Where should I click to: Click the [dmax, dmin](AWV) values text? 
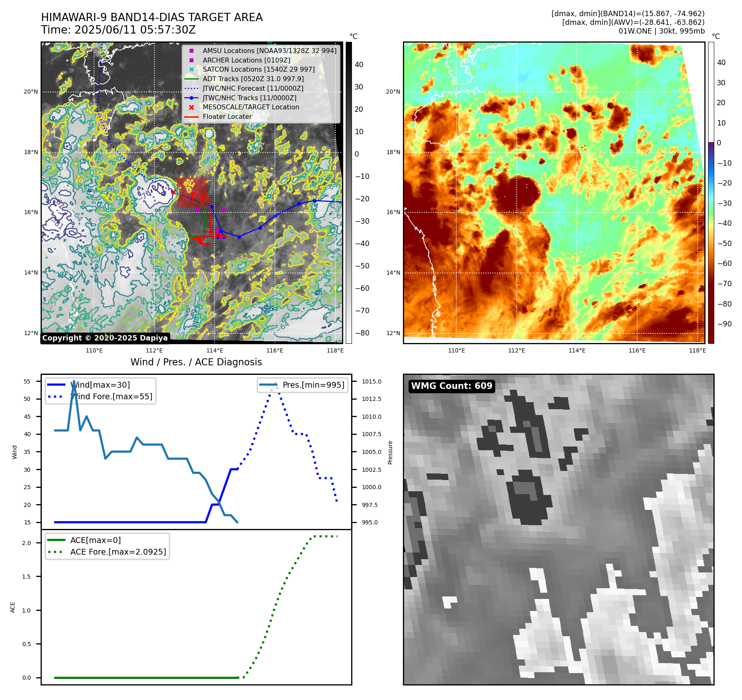click(634, 22)
